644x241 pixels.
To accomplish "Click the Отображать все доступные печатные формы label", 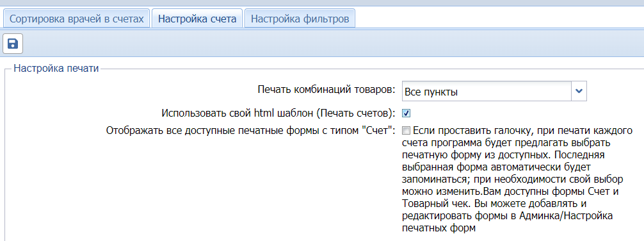I will [250, 131].
